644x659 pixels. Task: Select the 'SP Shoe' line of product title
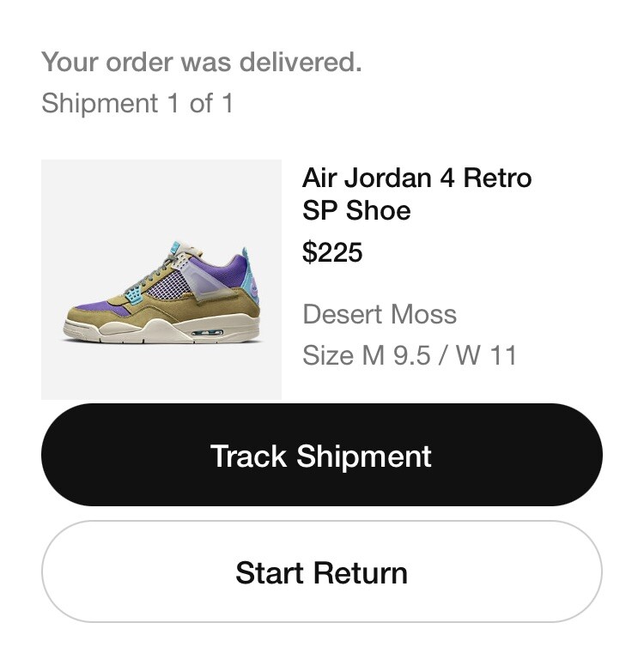[x=356, y=210]
